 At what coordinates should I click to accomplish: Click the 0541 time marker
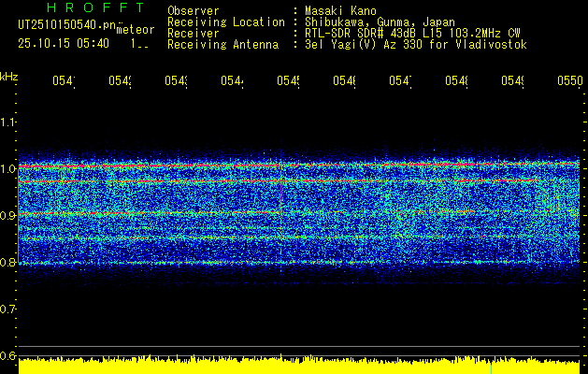(64, 80)
